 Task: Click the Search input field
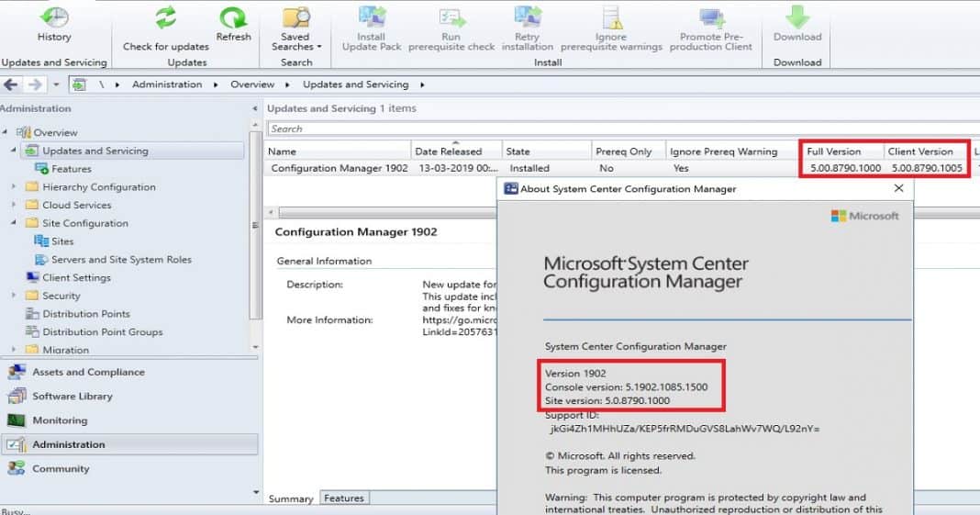click(622, 129)
